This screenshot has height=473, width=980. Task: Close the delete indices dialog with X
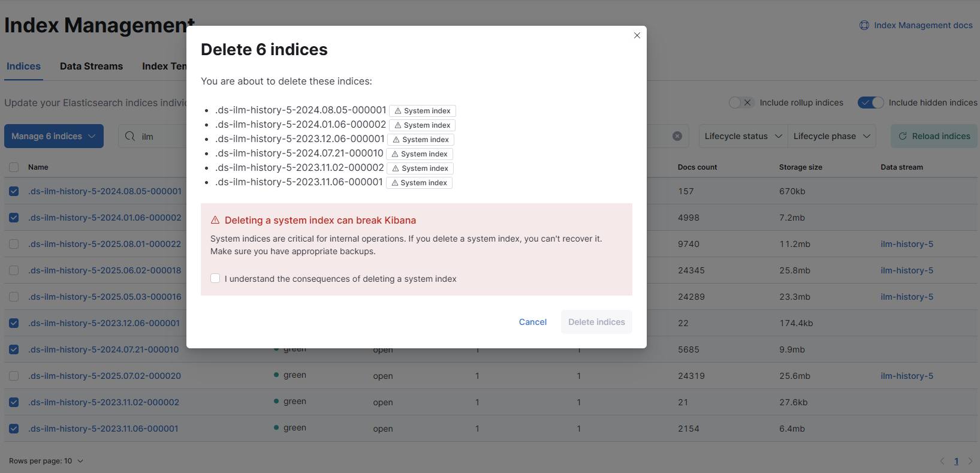pos(637,35)
